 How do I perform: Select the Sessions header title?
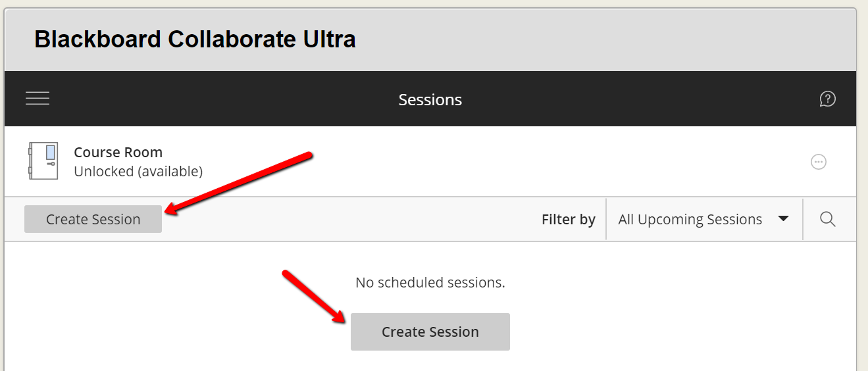coord(430,99)
